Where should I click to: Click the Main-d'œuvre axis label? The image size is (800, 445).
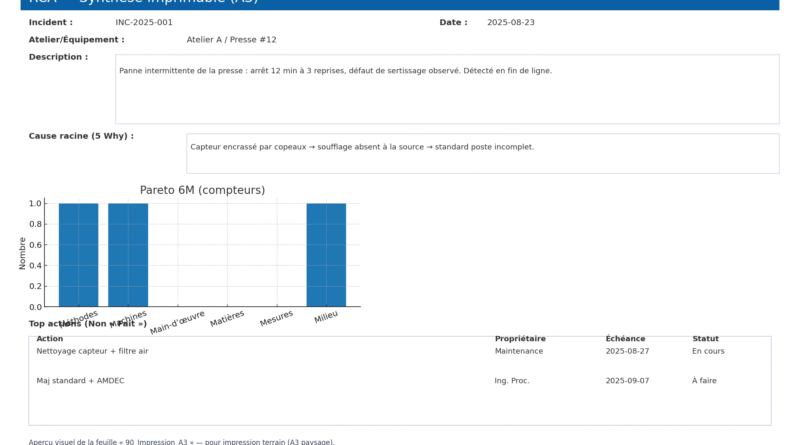pos(178,321)
